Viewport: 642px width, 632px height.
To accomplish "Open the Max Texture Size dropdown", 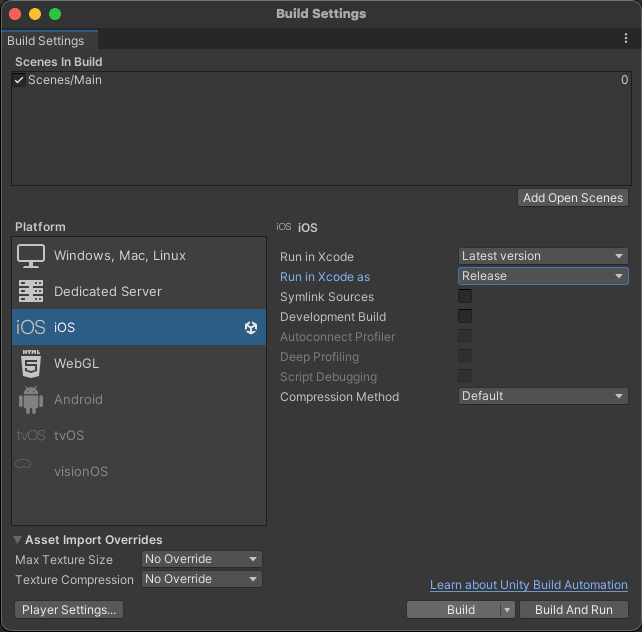I will point(201,559).
